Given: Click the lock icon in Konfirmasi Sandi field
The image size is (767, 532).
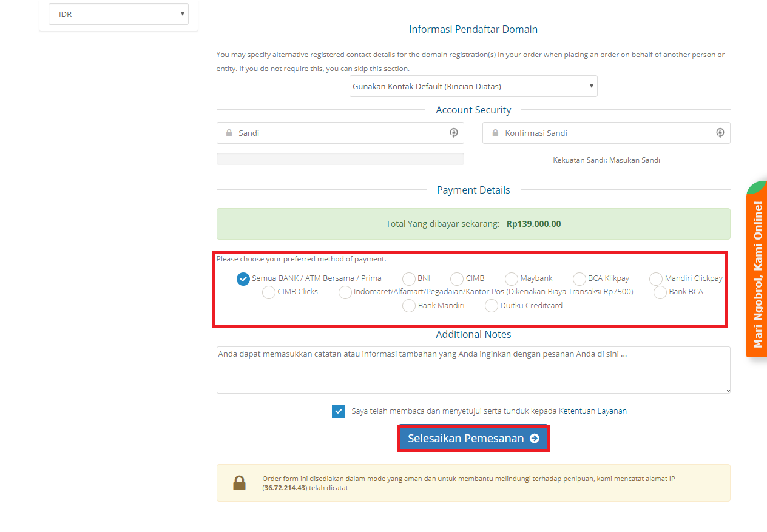Looking at the screenshot, I should point(495,133).
